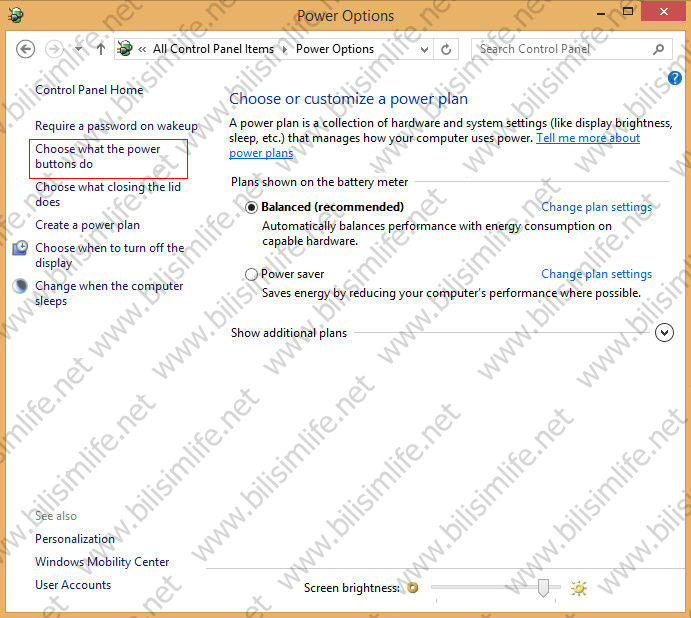Go back with the back arrow button
The height and width of the screenshot is (618, 691).
click(x=25, y=49)
